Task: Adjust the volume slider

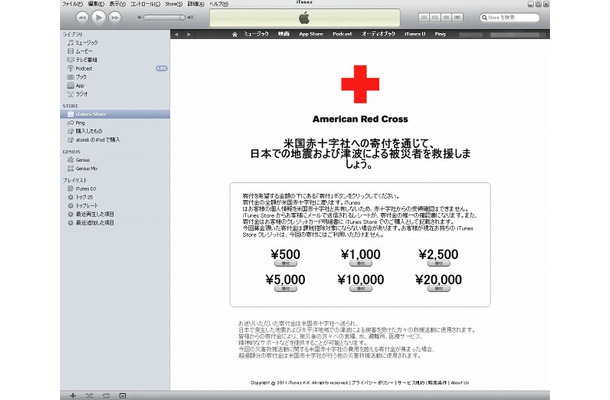Action: (164, 18)
